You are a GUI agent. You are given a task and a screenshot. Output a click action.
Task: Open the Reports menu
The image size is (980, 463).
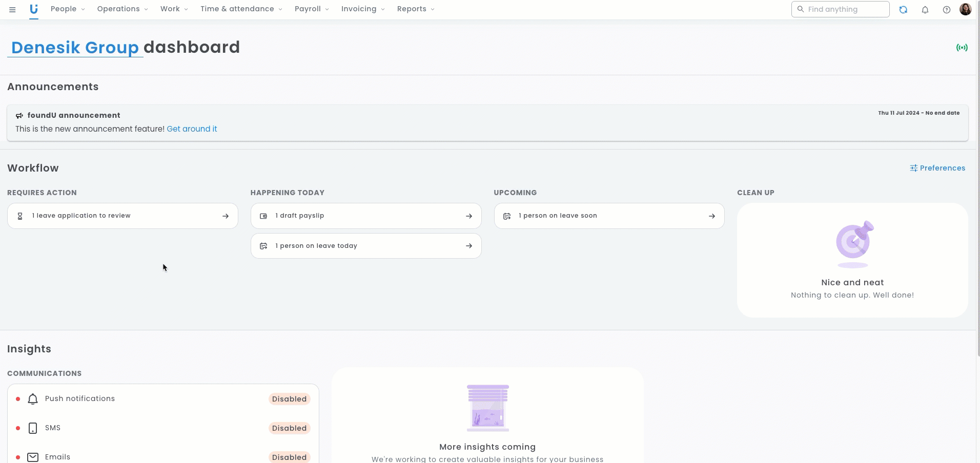tap(415, 9)
